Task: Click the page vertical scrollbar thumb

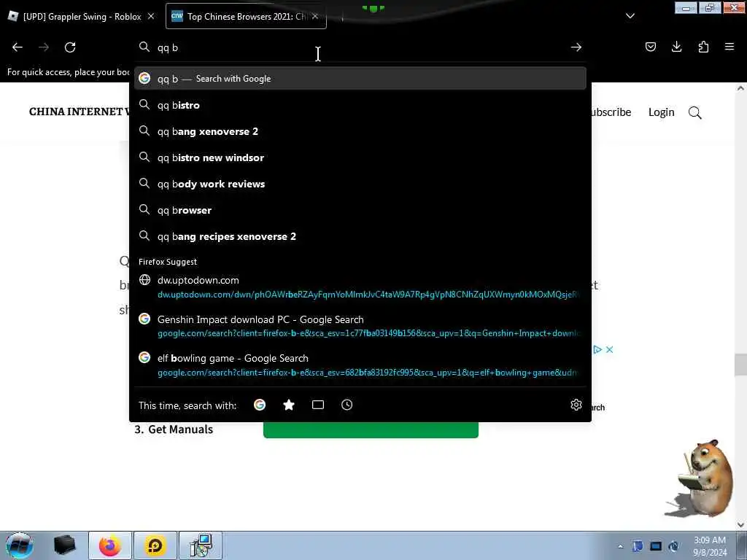Action: pyautogui.click(x=740, y=365)
